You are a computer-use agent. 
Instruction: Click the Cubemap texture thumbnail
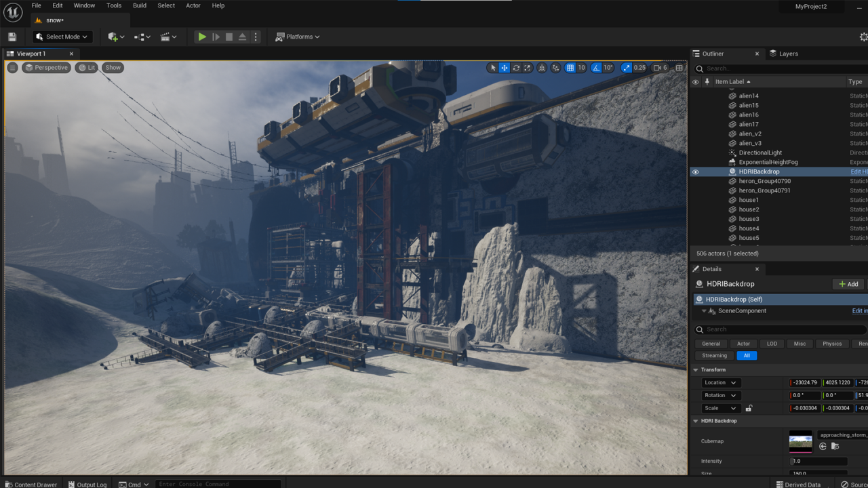click(800, 442)
